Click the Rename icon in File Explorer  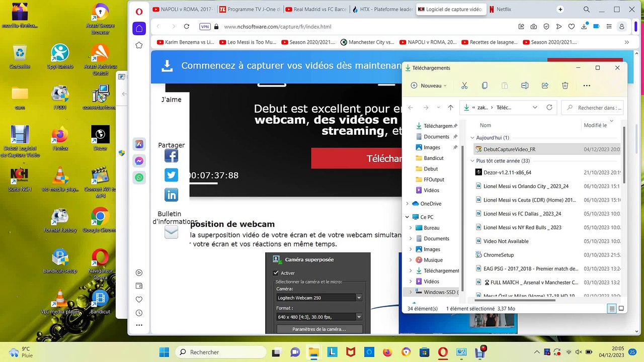(525, 85)
